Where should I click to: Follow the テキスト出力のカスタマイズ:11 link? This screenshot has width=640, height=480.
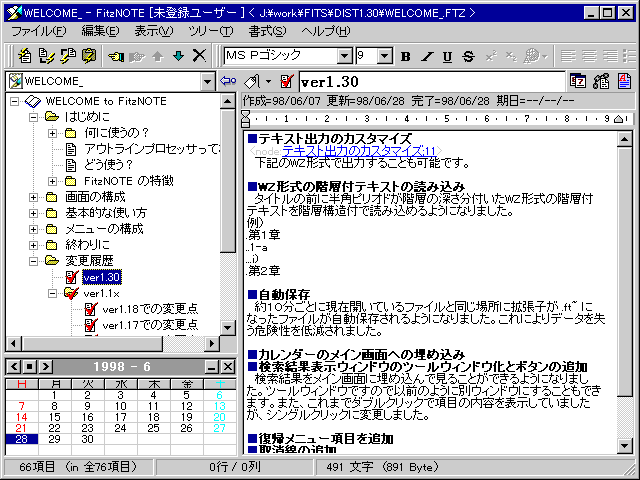point(359,151)
